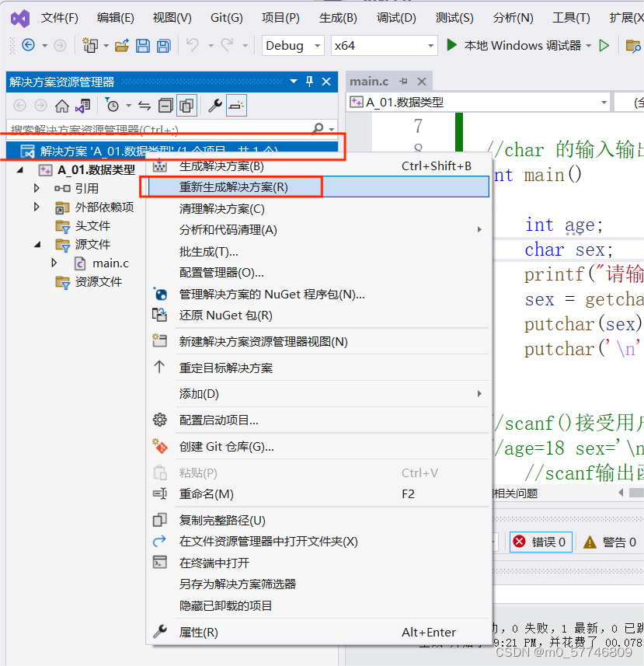Viewport: 644px width, 666px height.
Task: Collapse the A_01.数据类型 project node
Action: [19, 170]
